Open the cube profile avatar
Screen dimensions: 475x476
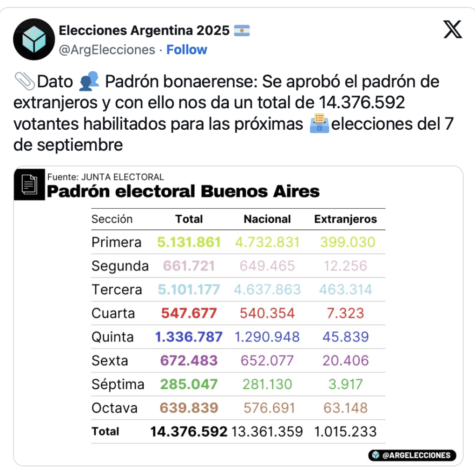click(34, 39)
